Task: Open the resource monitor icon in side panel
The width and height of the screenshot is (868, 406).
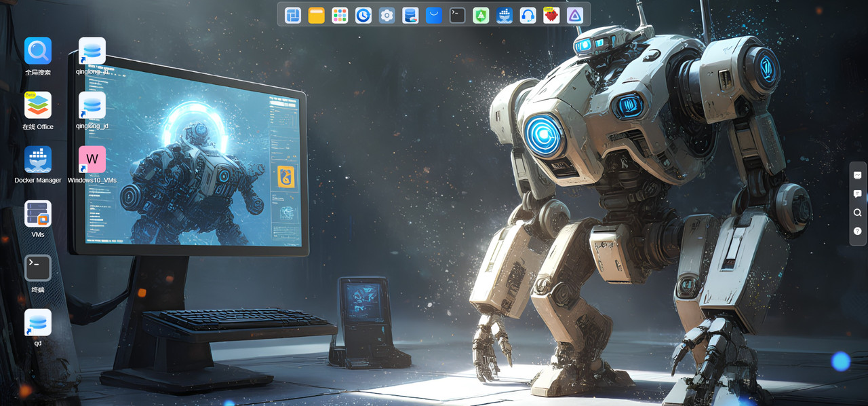Action: coord(858,175)
